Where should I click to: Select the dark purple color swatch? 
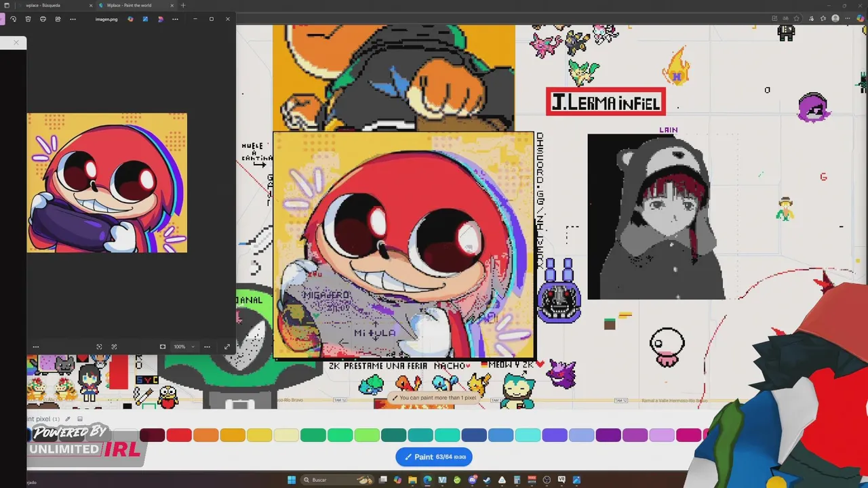tap(608, 435)
